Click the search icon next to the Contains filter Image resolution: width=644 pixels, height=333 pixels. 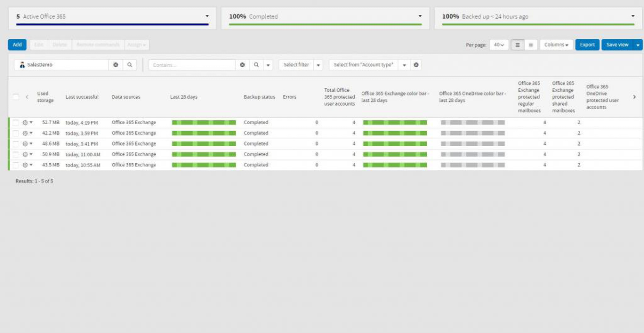pyautogui.click(x=255, y=65)
